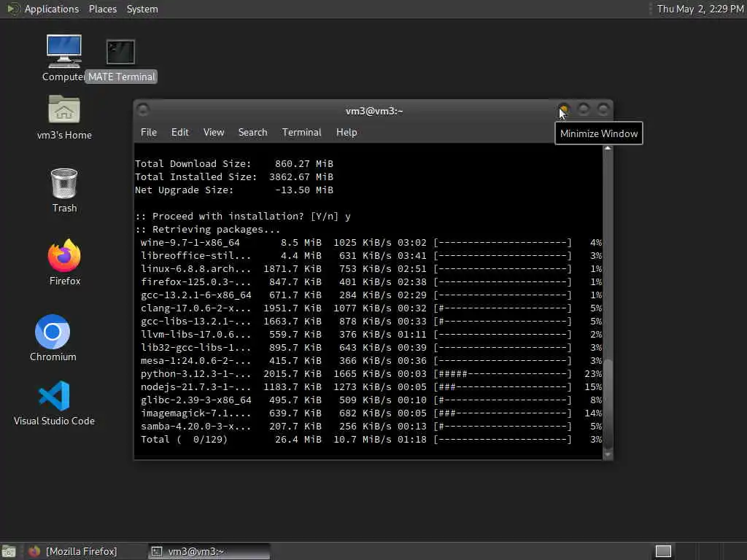
Task: Open the Terminal menu in menubar
Action: [301, 133]
